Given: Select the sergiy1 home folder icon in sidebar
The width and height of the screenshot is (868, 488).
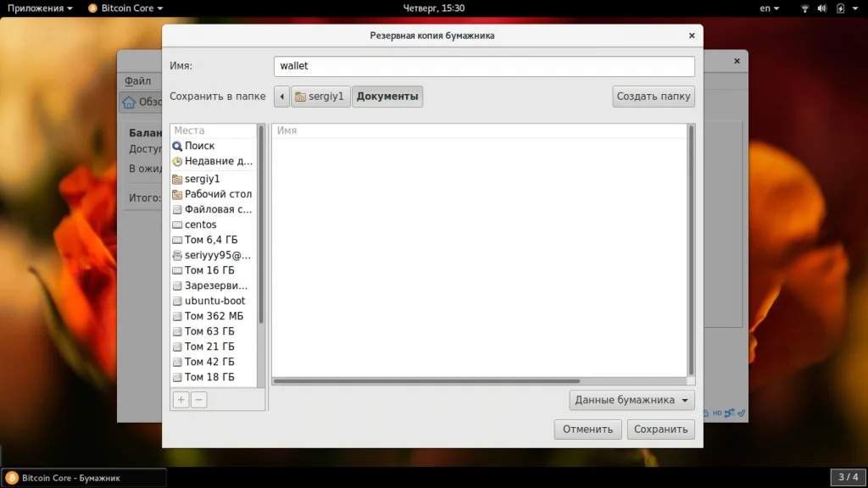Looking at the screenshot, I should click(x=177, y=180).
